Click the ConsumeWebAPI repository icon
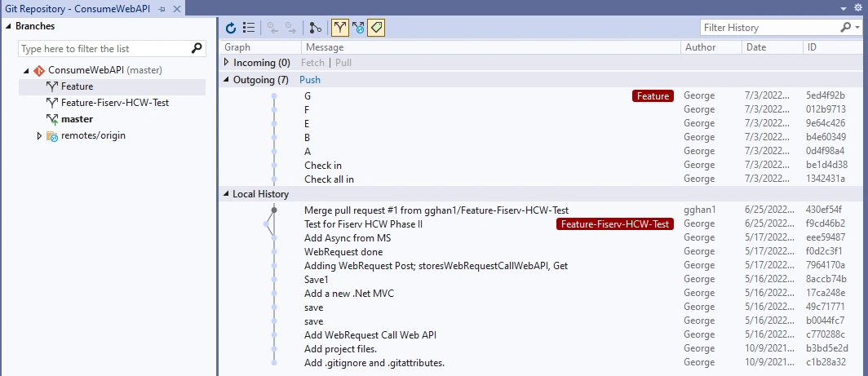 point(39,70)
